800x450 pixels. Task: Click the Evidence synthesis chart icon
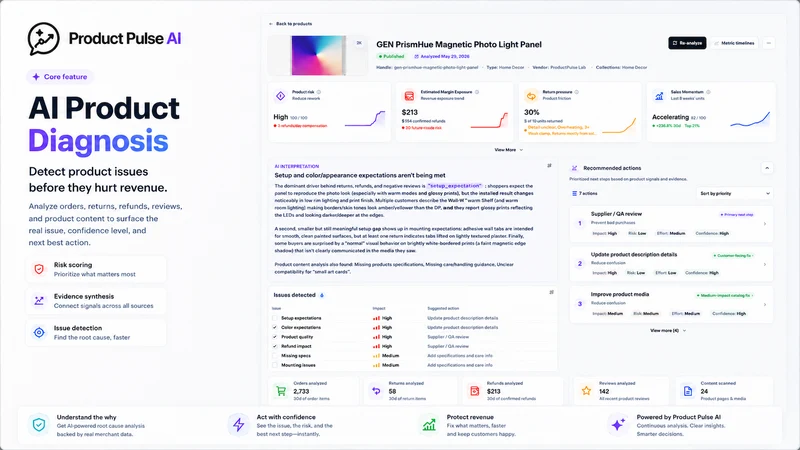[39, 301]
